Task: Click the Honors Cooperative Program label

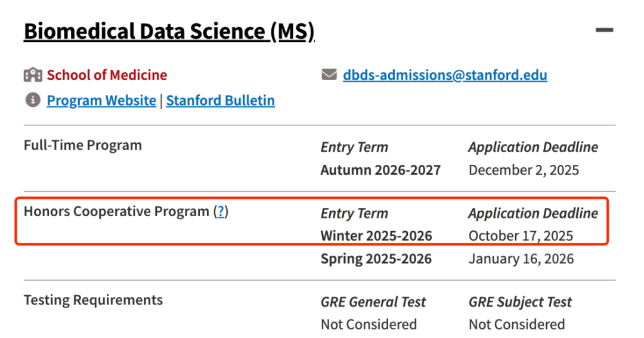Action: (117, 211)
